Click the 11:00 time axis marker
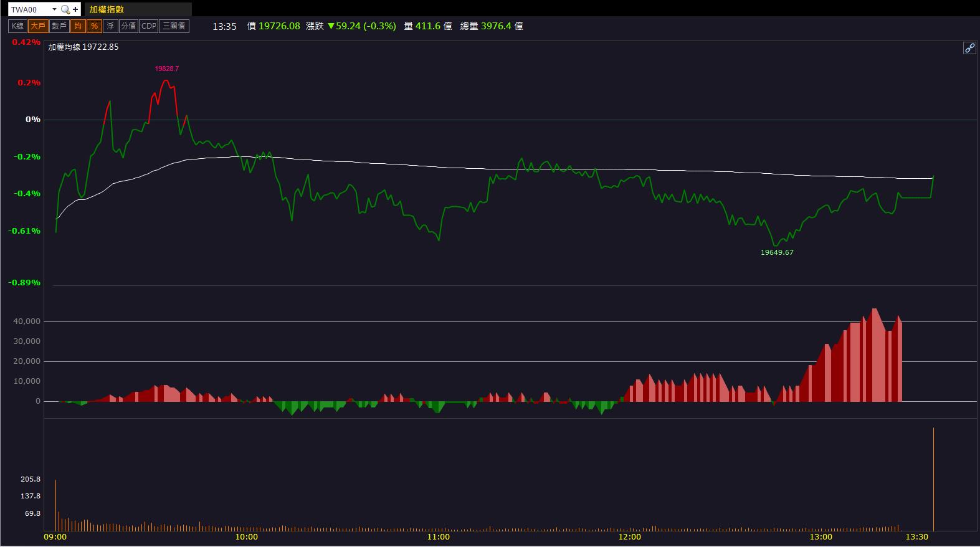This screenshot has height=547, width=980. 439,537
